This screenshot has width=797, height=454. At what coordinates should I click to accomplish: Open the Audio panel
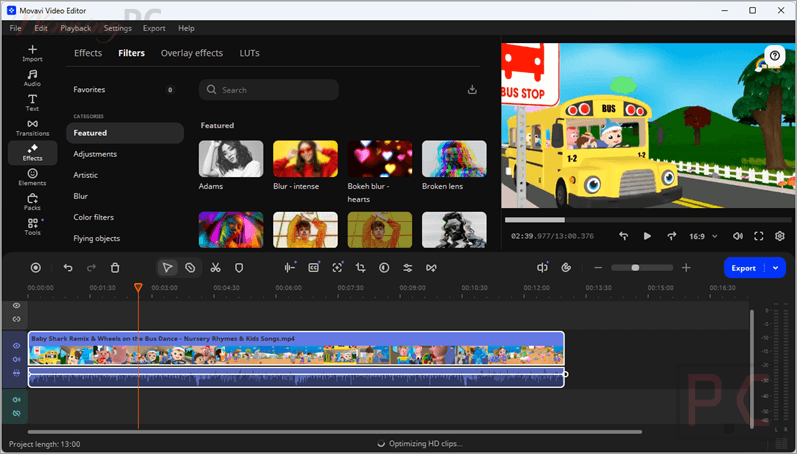pyautogui.click(x=32, y=78)
